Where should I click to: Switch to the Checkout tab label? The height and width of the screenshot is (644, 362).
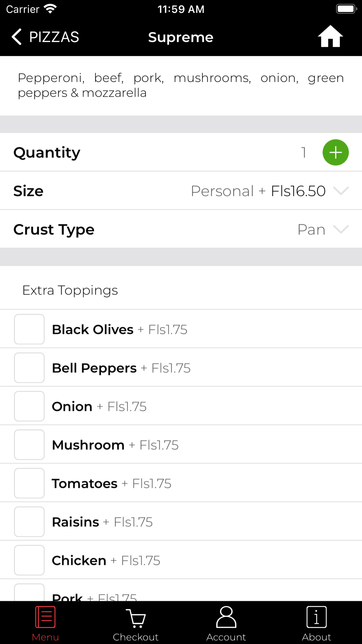136,637
